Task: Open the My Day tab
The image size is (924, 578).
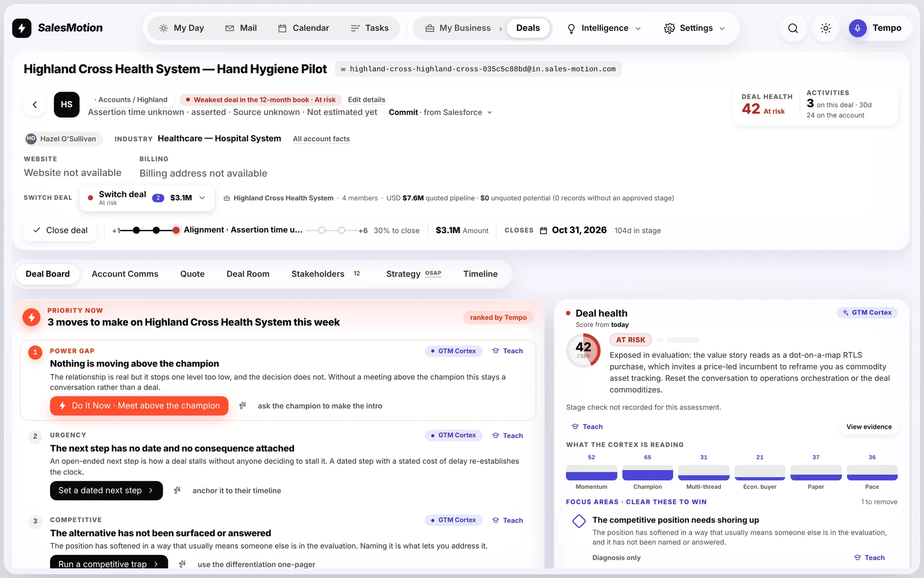Action: [x=182, y=28]
